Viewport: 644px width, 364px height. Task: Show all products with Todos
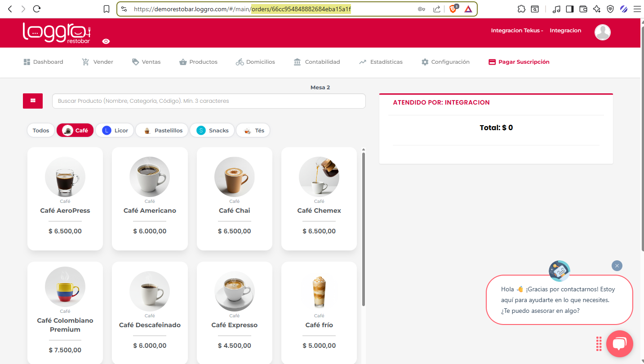pos(41,131)
